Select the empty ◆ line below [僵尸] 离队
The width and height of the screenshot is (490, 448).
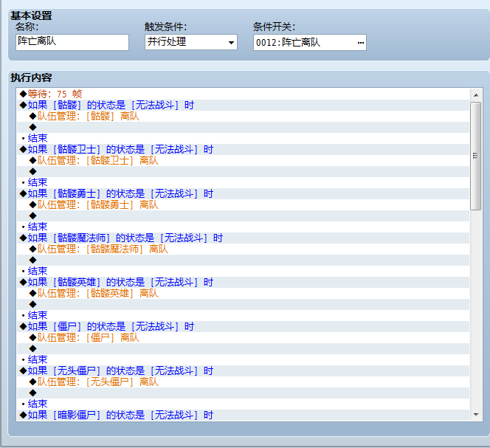point(243,348)
